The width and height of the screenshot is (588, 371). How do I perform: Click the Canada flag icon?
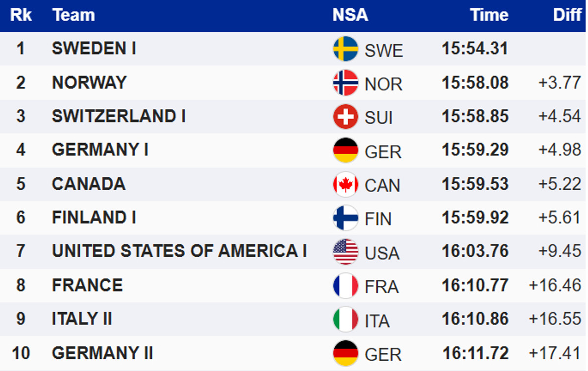click(345, 184)
